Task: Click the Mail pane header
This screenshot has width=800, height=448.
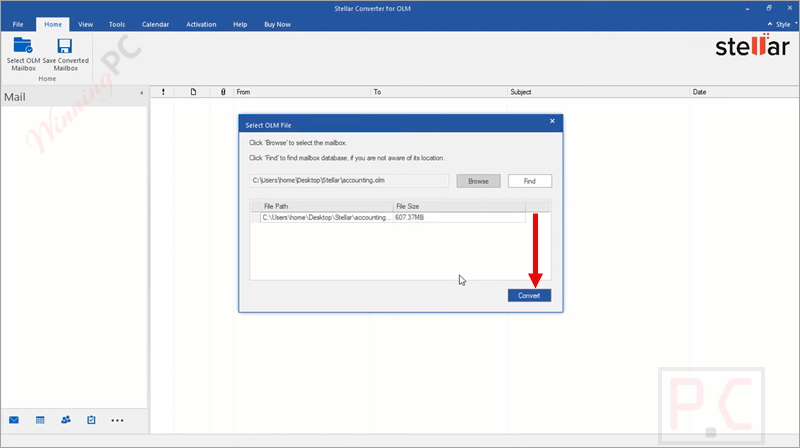Action: pyautogui.click(x=74, y=96)
